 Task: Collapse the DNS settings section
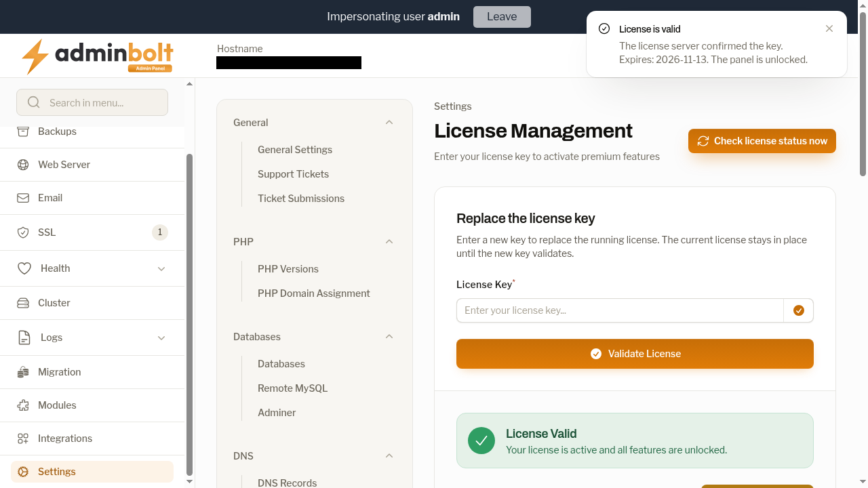pyautogui.click(x=389, y=456)
